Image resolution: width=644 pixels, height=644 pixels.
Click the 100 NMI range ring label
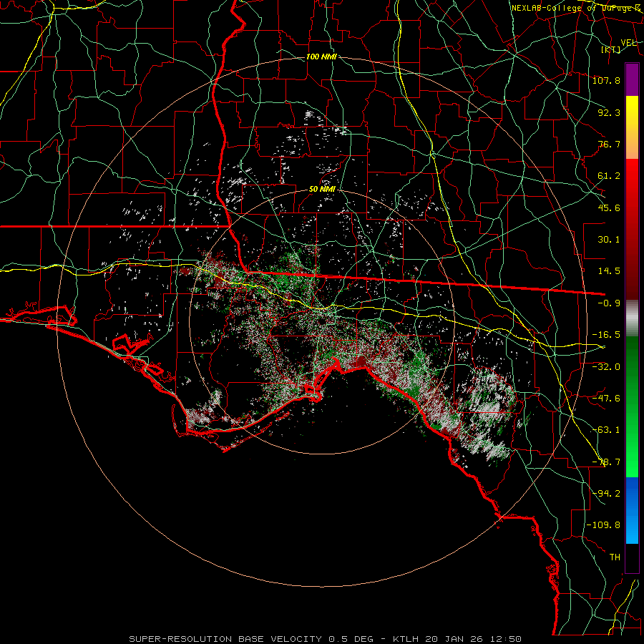tap(321, 57)
